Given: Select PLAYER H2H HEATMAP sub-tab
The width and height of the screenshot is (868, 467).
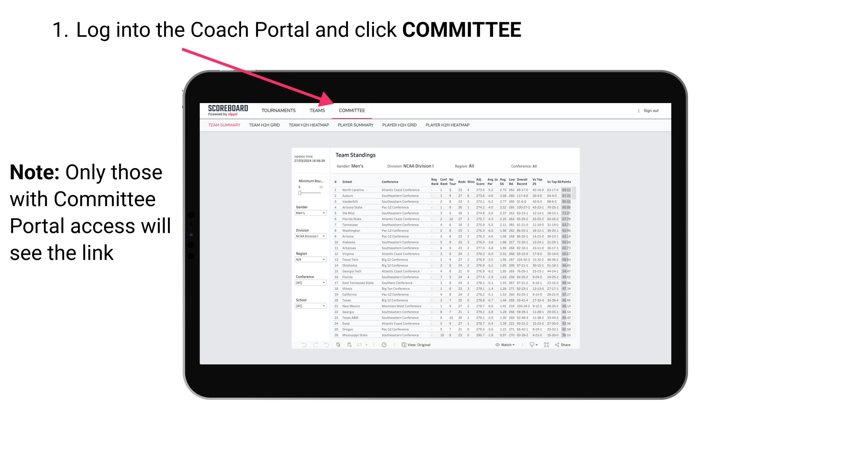Looking at the screenshot, I should (448, 126).
